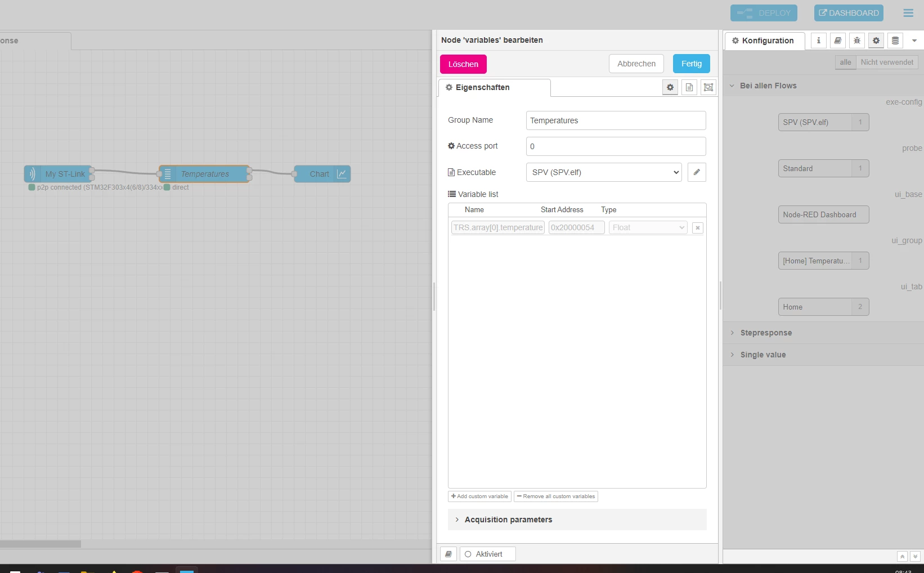Open the sidebar Debug (bug) tab
The height and width of the screenshot is (573, 924).
pyautogui.click(x=857, y=41)
